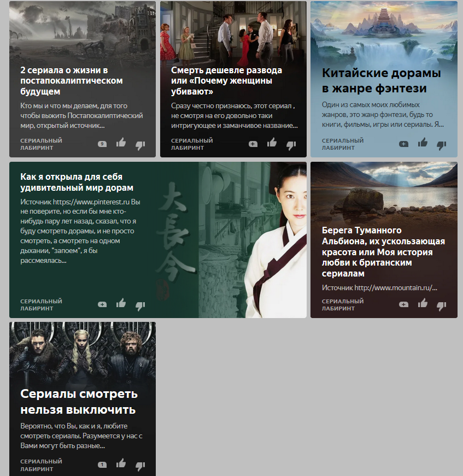This screenshot has width=463, height=476.
Task: Click snippet text 'Кто мы и что мы делаем'
Action: point(81,116)
